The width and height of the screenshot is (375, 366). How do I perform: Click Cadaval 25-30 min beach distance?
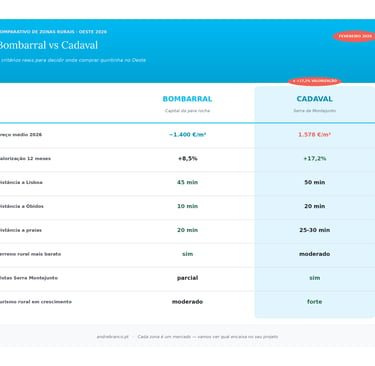(314, 230)
